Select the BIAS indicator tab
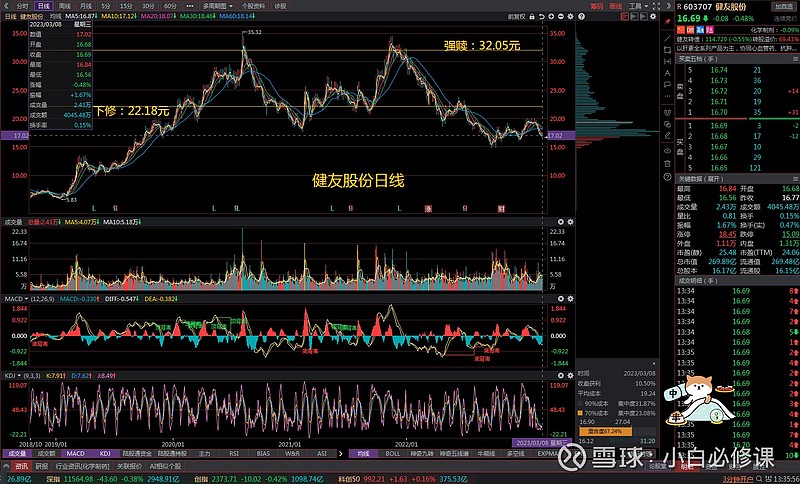The height and width of the screenshot is (484, 800). point(263,453)
